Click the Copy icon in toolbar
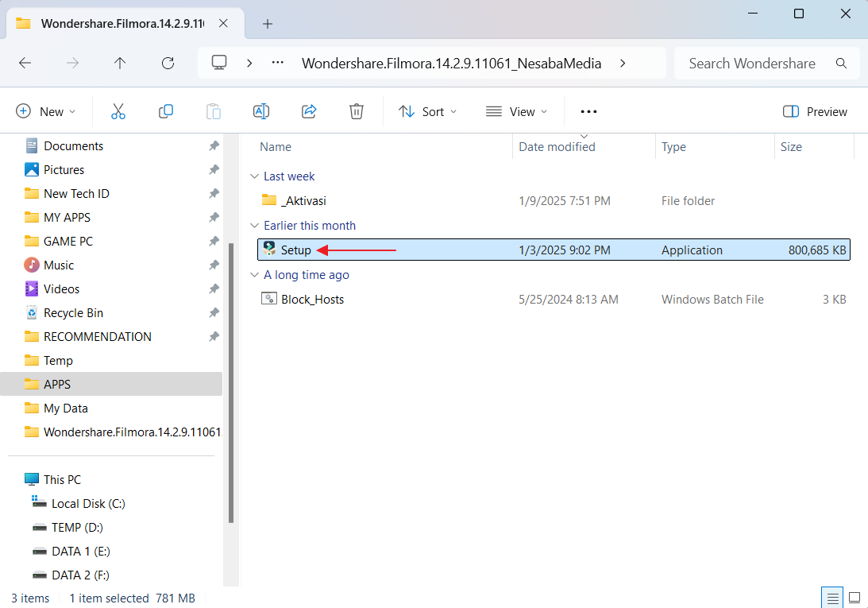 166,112
